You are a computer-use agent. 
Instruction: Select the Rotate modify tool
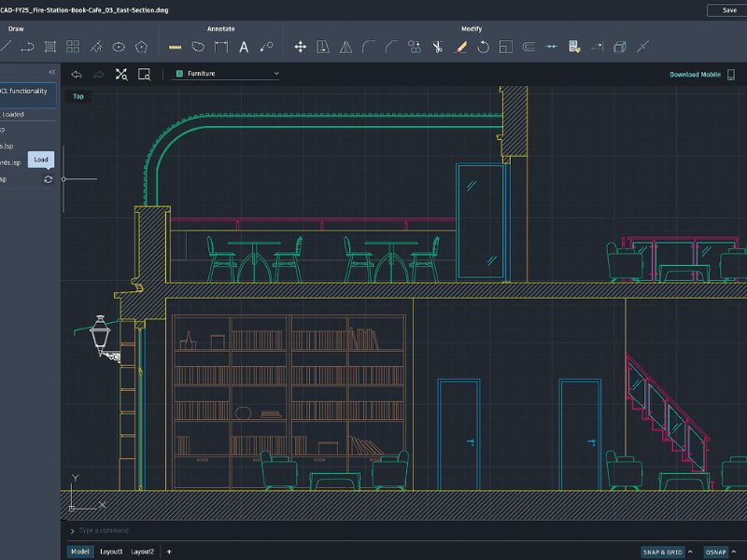click(483, 46)
